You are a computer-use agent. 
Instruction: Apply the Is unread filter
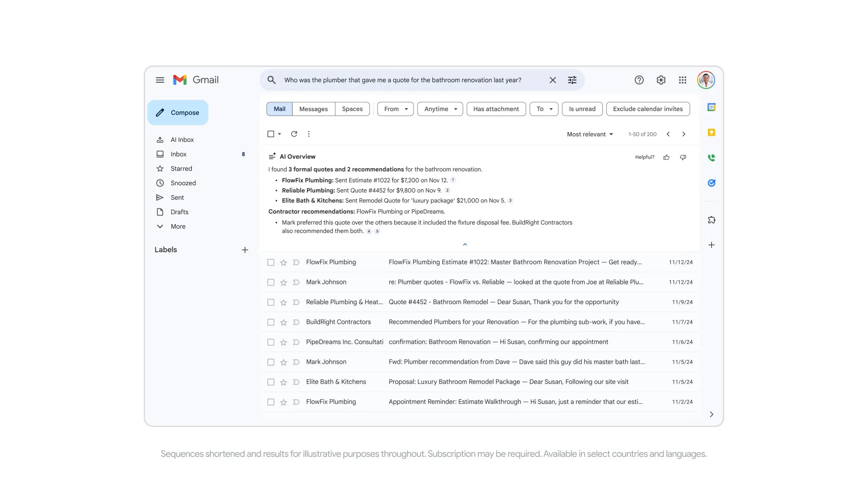pyautogui.click(x=582, y=109)
